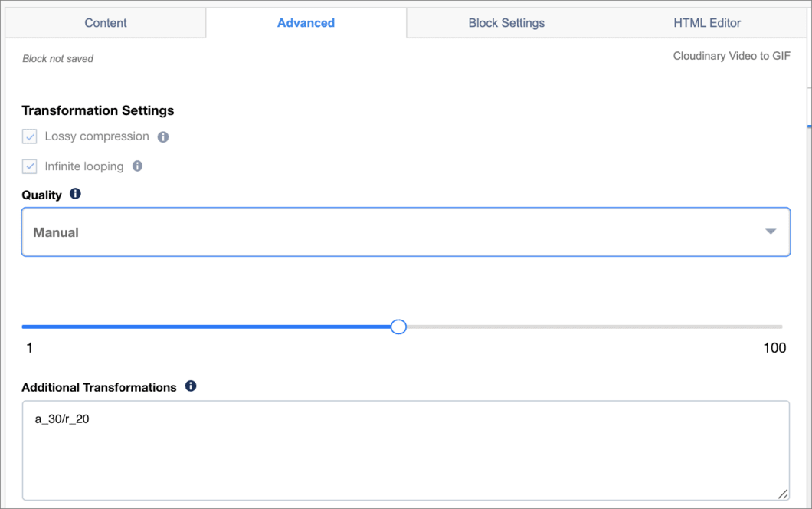This screenshot has width=812, height=509.
Task: Open the Block Settings tab
Action: point(506,23)
